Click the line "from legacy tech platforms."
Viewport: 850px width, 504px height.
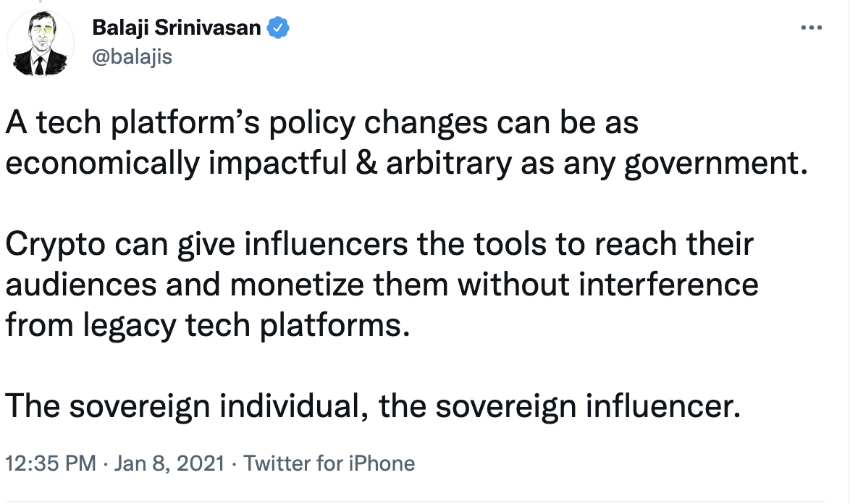pyautogui.click(x=203, y=325)
